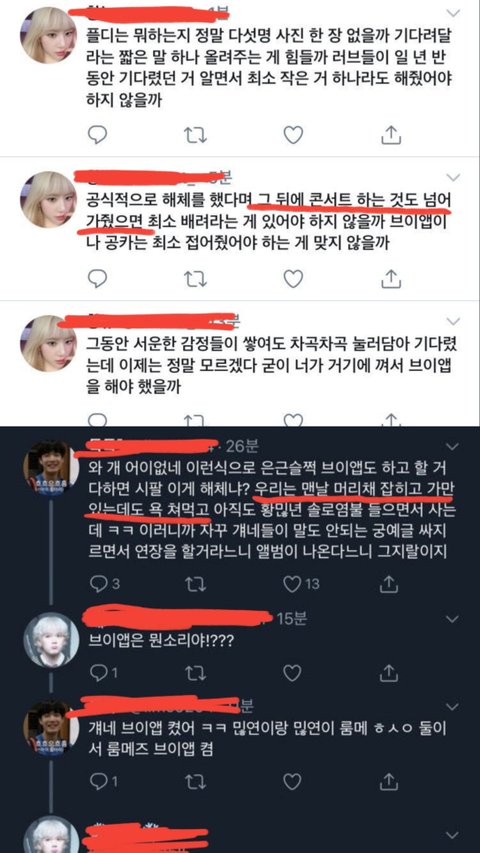Viewport: 480px width, 853px height.
Task: Expand chevron menu on the 15분 tweet
Action: coord(453,619)
